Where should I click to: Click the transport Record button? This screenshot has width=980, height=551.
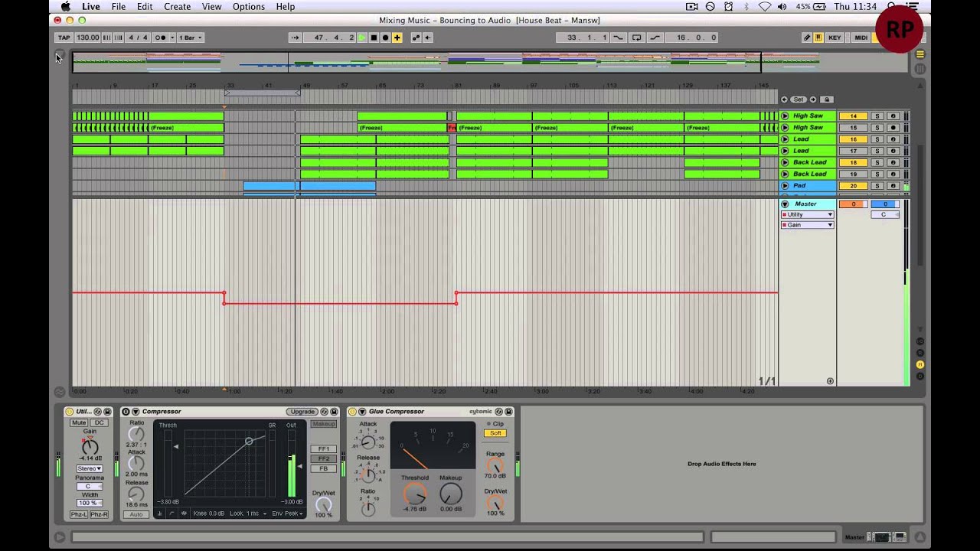click(385, 37)
